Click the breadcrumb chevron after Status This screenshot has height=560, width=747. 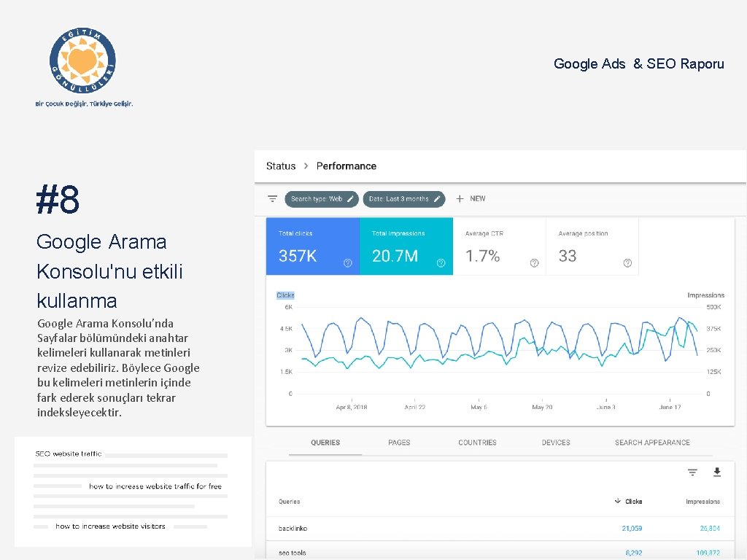pyautogui.click(x=306, y=166)
